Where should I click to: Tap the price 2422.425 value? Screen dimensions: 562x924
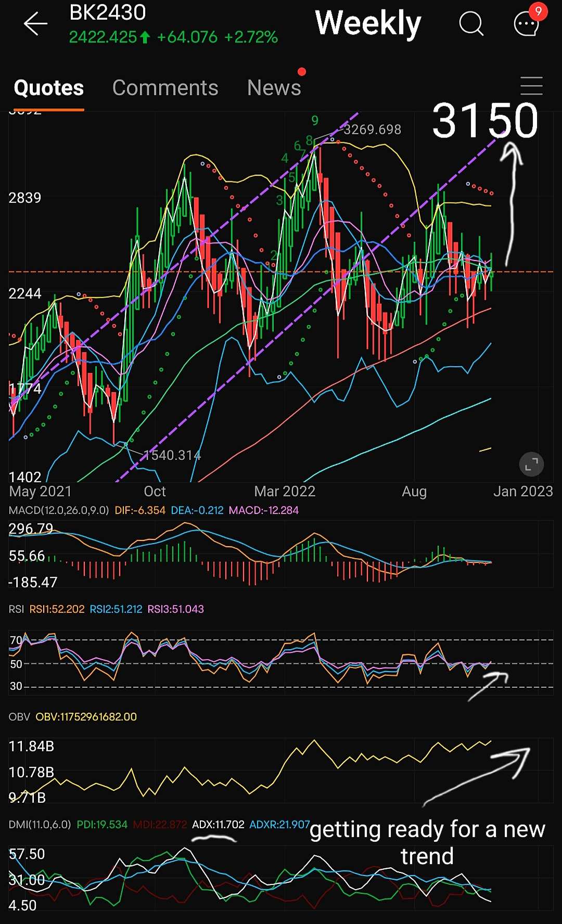tap(103, 37)
